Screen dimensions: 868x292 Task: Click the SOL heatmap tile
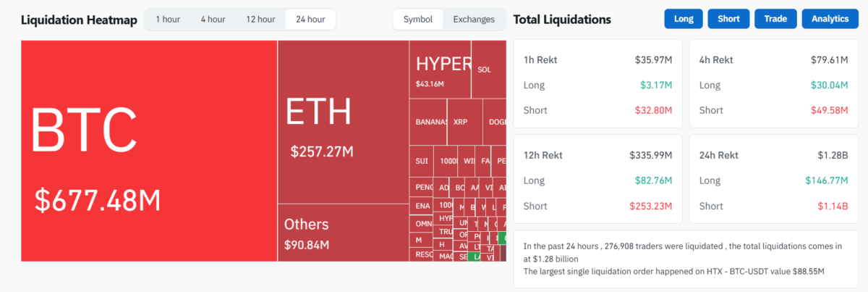[x=488, y=70]
